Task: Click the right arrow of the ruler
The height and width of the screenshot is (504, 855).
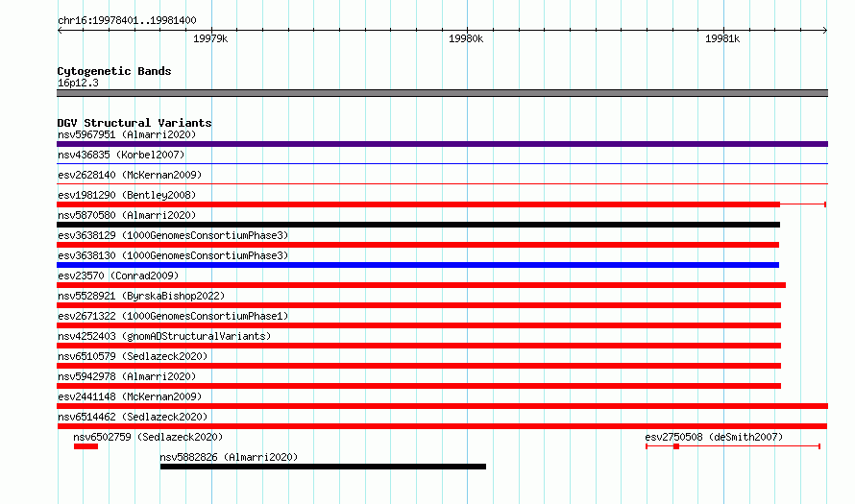Action: [825, 30]
